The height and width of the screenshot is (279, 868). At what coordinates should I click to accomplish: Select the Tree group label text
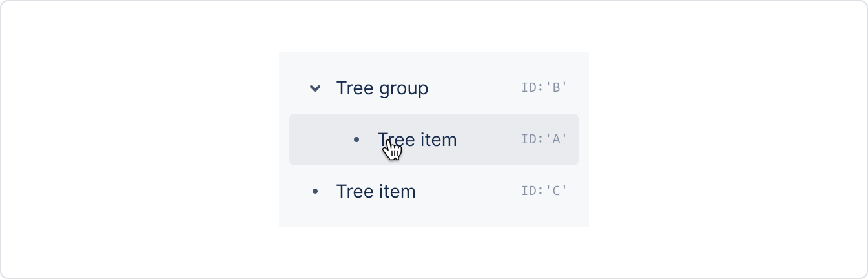(382, 88)
